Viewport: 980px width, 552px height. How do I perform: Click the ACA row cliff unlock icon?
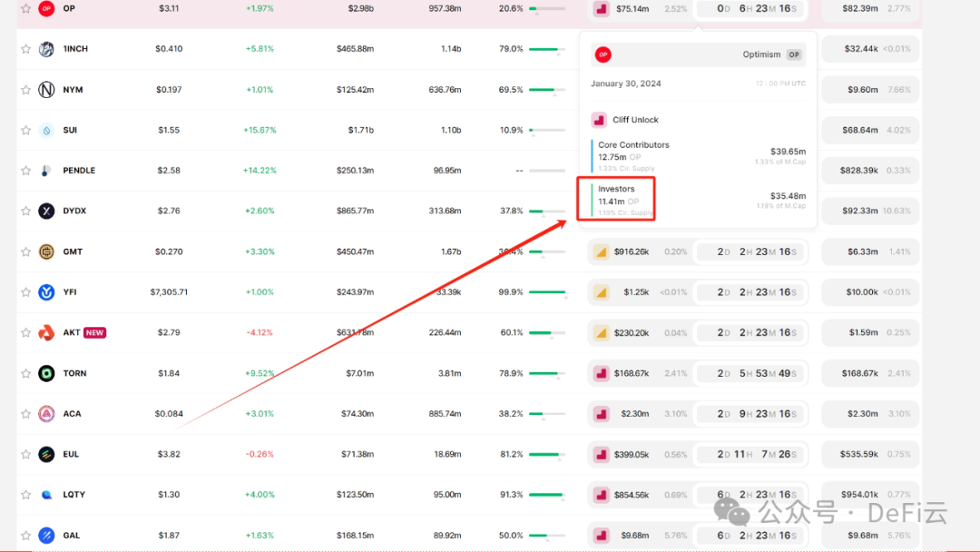[602, 414]
